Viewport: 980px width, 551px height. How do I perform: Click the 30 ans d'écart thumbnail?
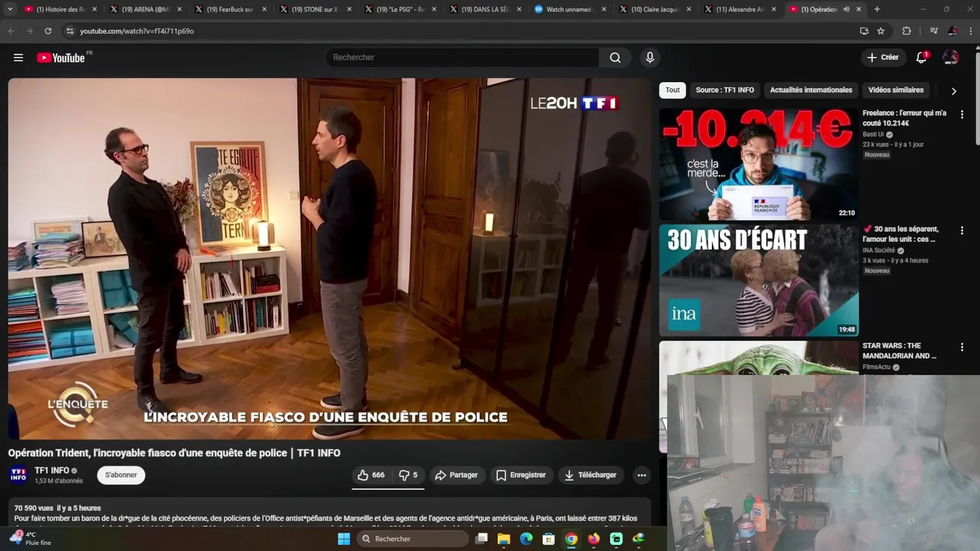tap(759, 280)
